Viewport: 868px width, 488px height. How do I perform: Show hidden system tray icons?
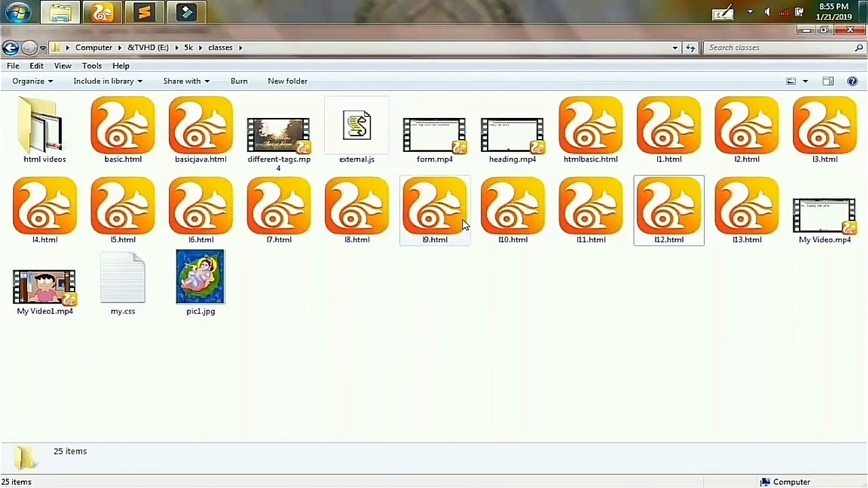click(x=750, y=12)
